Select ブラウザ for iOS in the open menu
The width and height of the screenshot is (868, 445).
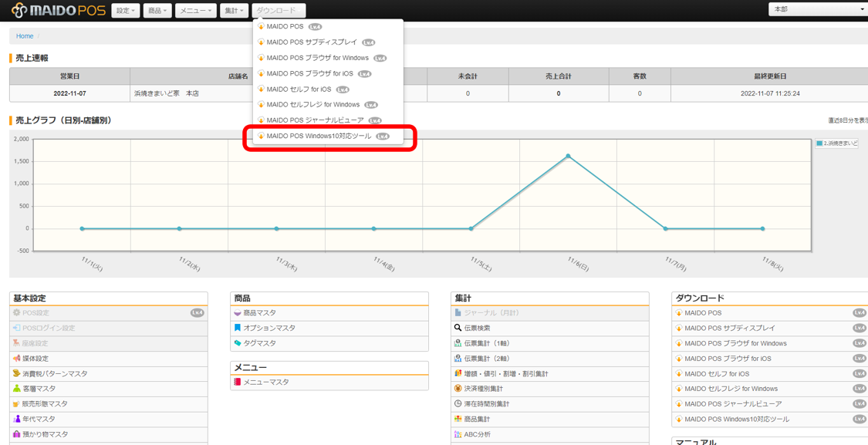click(328, 73)
